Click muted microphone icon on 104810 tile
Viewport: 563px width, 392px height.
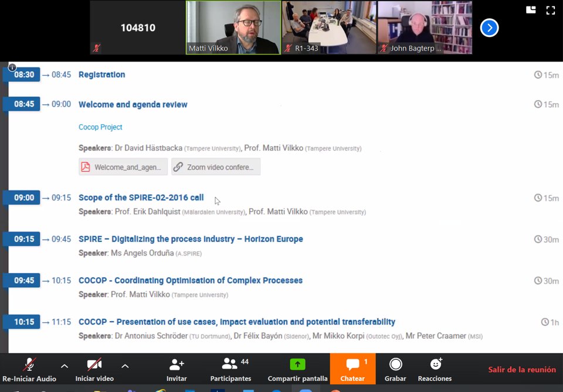click(96, 48)
